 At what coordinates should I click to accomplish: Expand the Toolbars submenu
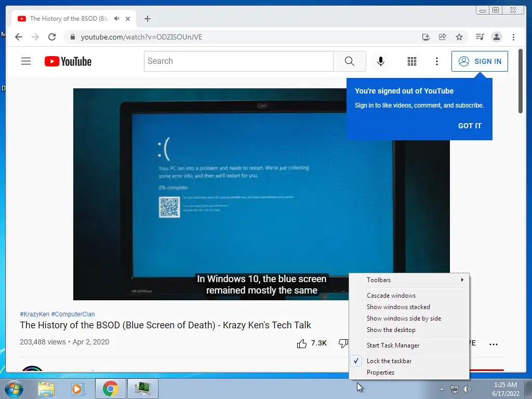pos(409,280)
